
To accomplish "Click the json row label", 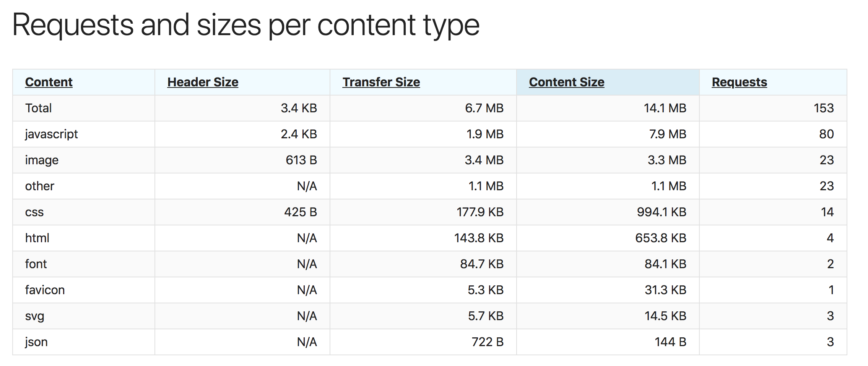I will [36, 342].
